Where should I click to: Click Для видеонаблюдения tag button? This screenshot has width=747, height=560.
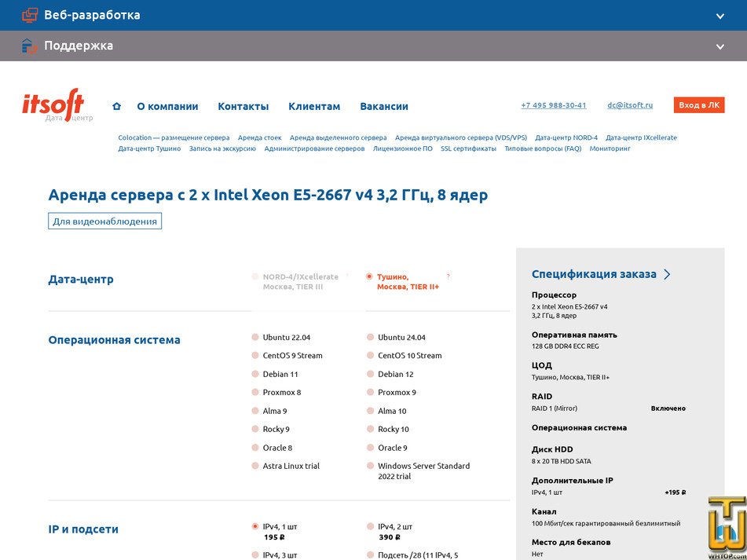click(104, 221)
